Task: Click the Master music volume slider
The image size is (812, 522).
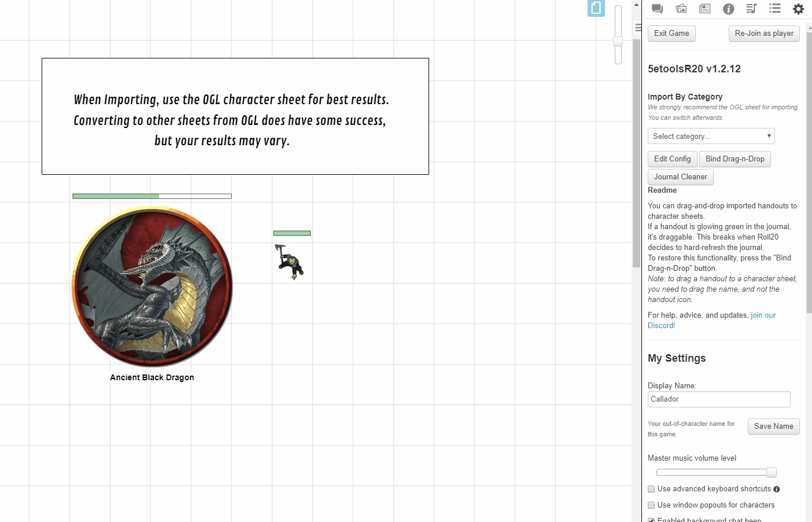Action: point(716,473)
